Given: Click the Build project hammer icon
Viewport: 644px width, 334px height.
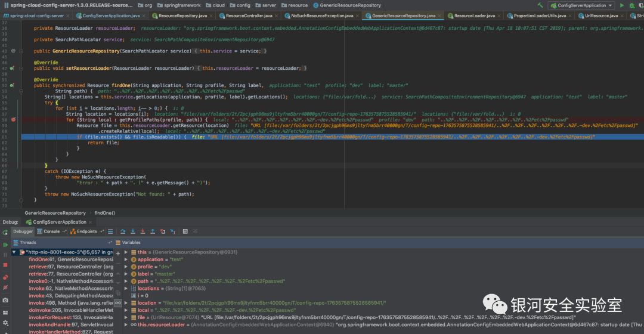Looking at the screenshot, I should [540, 5].
